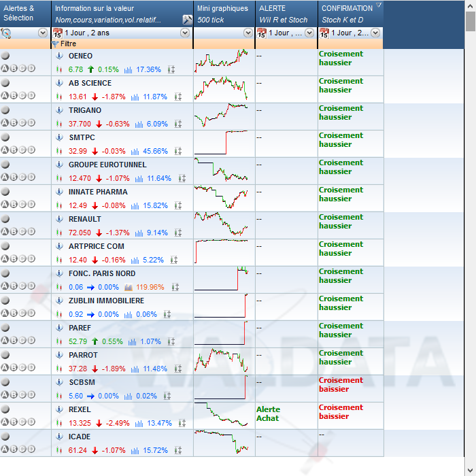Click the 'Mini graphiques' column header

point(224,14)
